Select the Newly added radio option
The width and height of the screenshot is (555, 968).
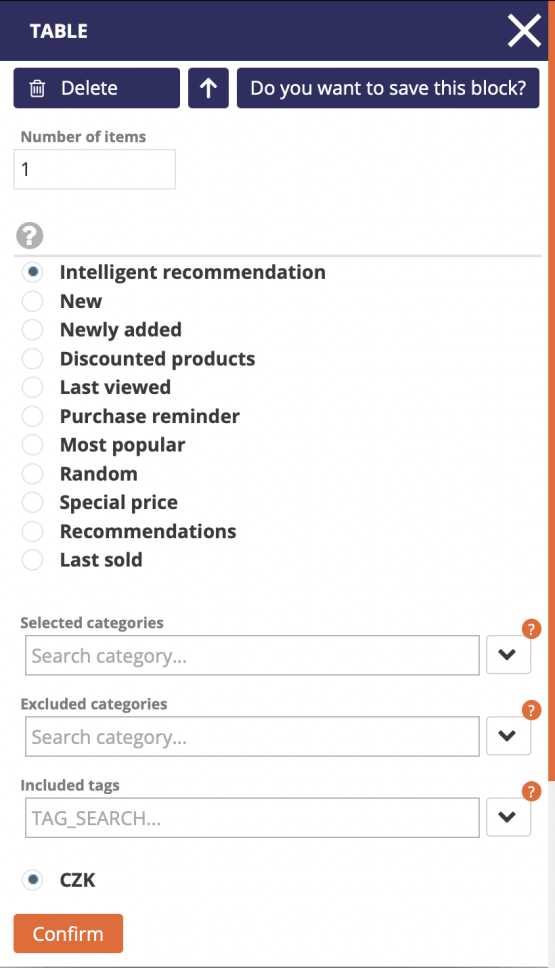[32, 330]
